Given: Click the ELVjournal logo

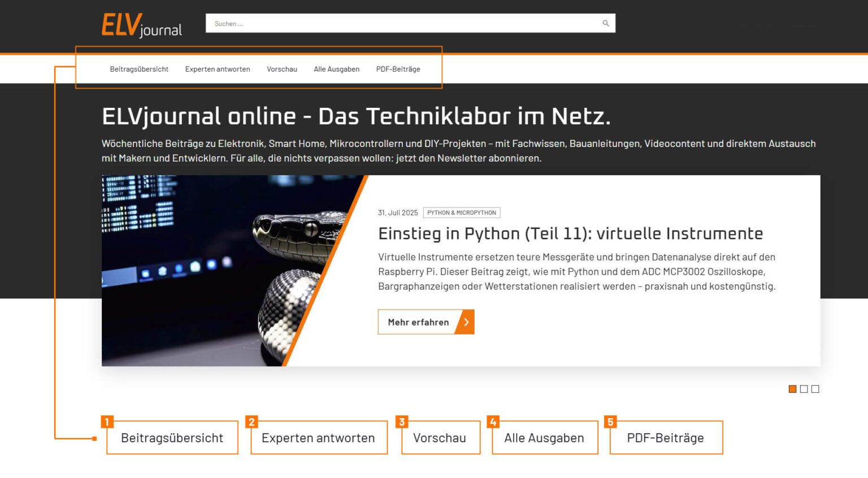Looking at the screenshot, I should click(140, 25).
